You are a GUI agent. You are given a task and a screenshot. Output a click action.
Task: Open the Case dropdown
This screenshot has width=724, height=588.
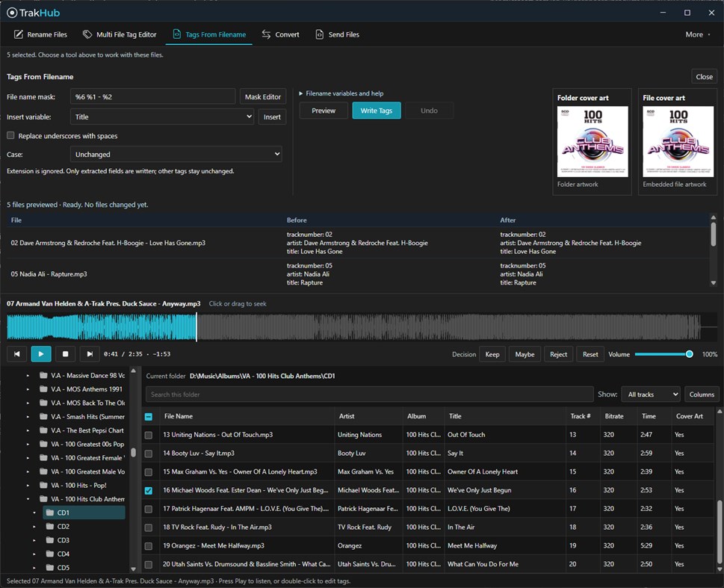pyautogui.click(x=176, y=154)
